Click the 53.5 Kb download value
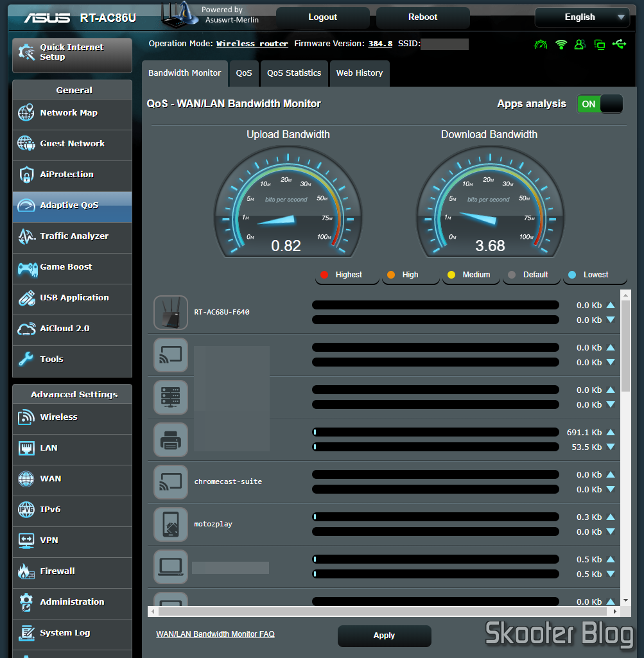This screenshot has width=644, height=658. coord(586,447)
